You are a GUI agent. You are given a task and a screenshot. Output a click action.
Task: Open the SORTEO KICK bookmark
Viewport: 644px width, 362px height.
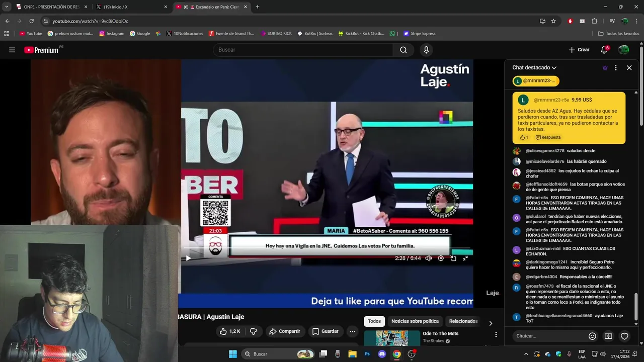click(x=276, y=34)
